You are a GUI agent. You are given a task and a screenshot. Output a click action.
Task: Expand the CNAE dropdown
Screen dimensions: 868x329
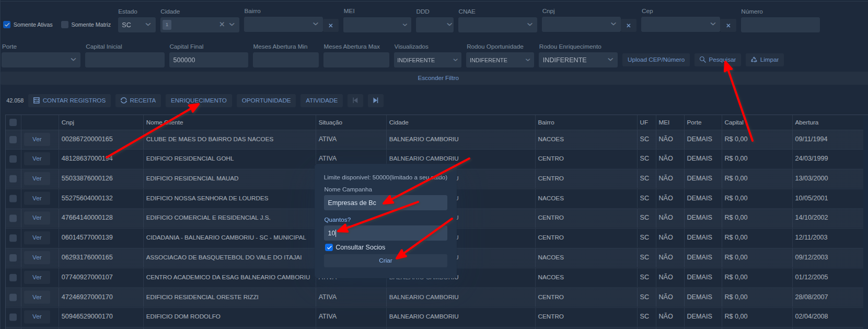point(497,25)
